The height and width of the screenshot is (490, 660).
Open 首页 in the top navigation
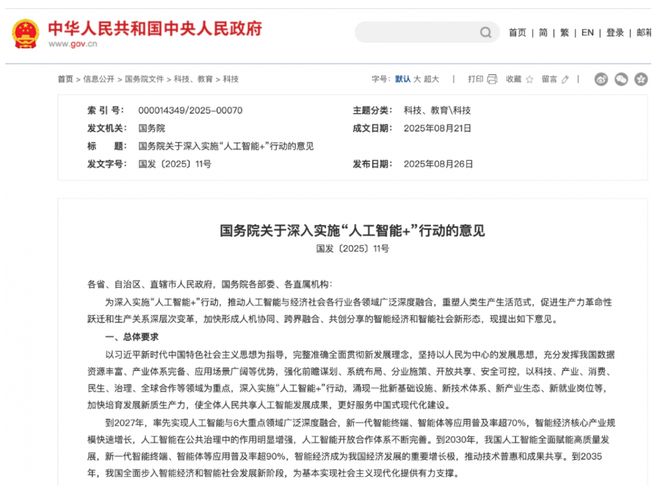(x=517, y=32)
